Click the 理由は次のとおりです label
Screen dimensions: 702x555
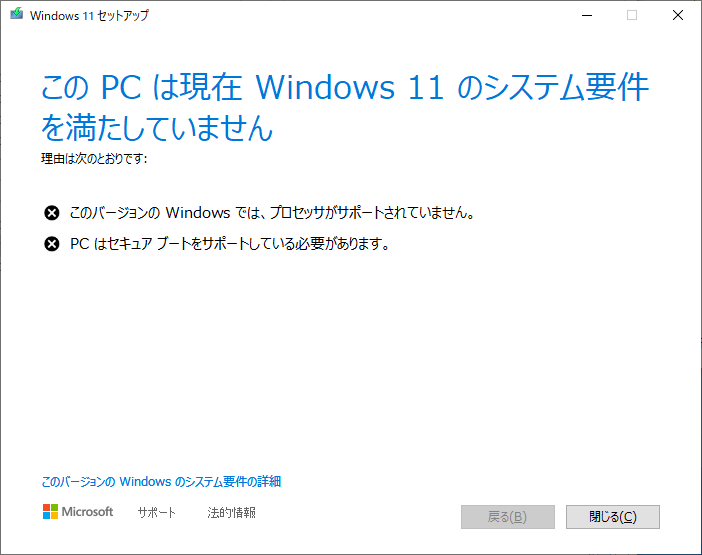pyautogui.click(x=94, y=158)
